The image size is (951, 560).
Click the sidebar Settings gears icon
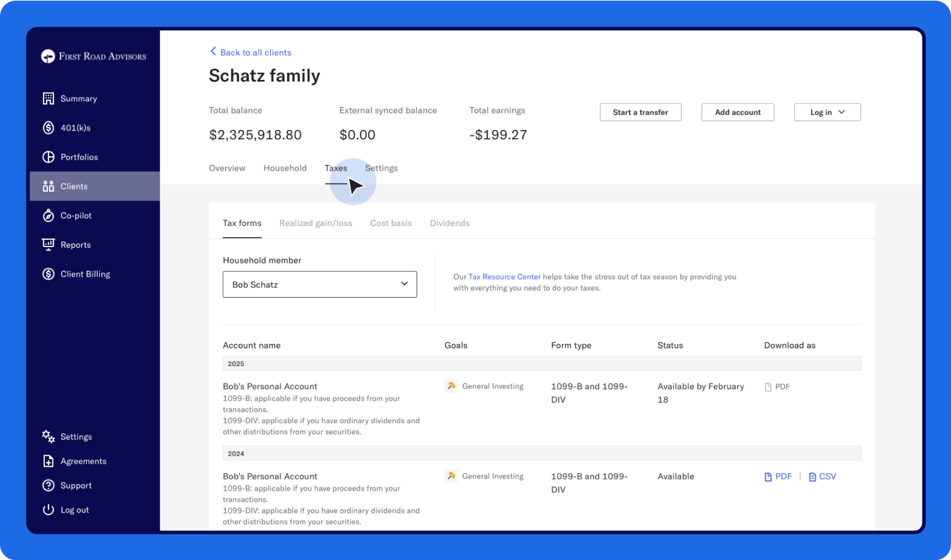pos(48,436)
